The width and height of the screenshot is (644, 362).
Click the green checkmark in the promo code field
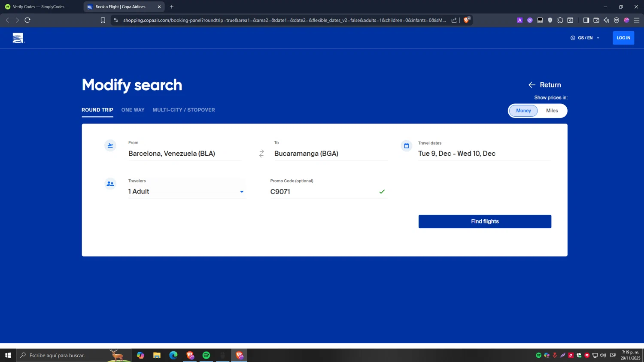coord(382,192)
